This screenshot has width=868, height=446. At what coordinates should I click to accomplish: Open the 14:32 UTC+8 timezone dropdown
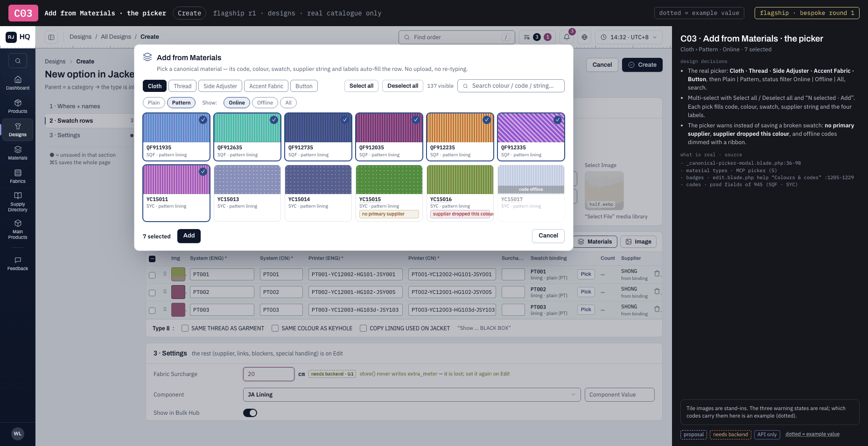coord(629,37)
